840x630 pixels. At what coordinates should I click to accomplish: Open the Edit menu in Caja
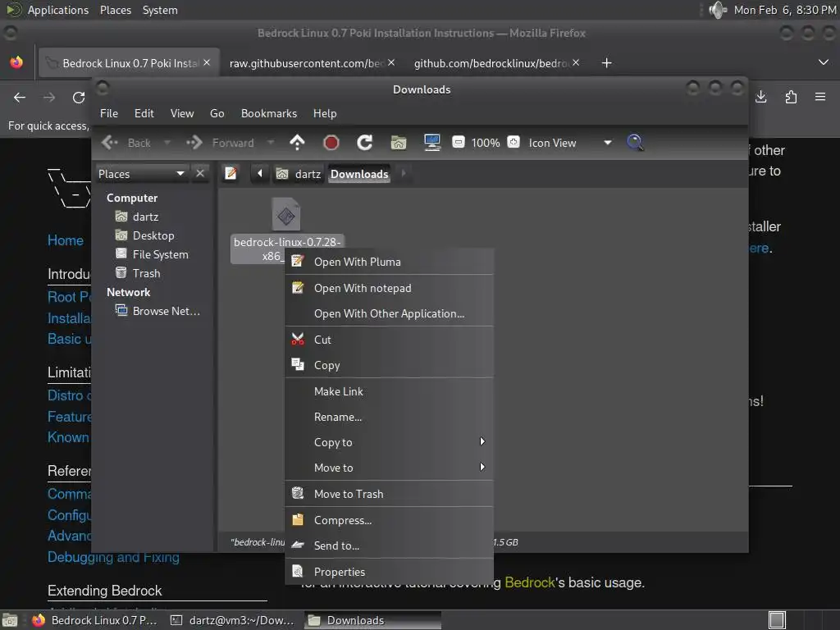(x=144, y=113)
